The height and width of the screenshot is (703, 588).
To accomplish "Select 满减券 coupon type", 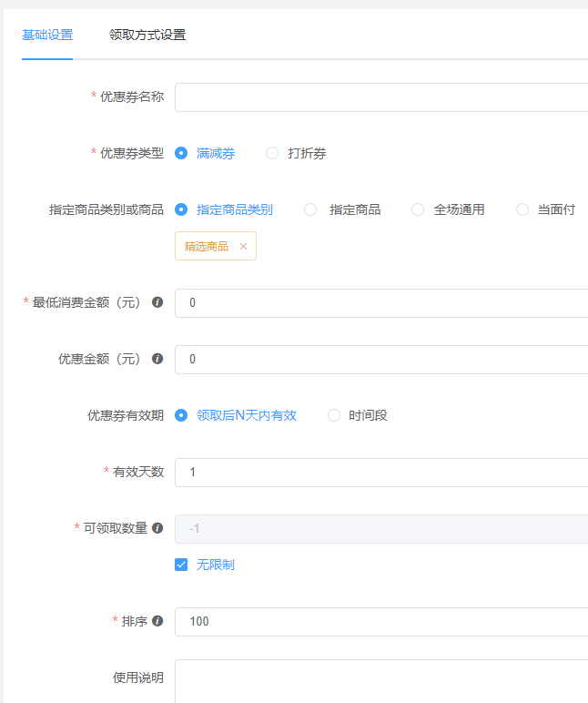I will [x=181, y=154].
